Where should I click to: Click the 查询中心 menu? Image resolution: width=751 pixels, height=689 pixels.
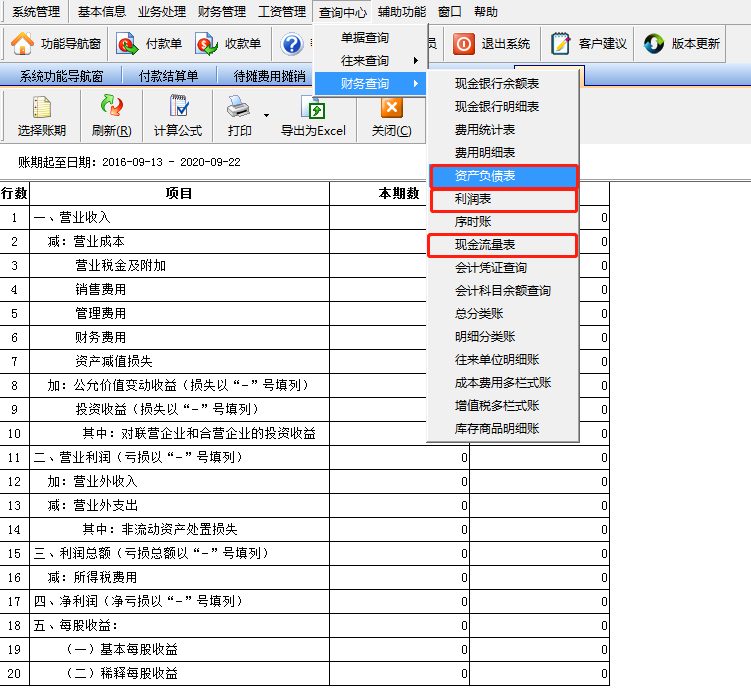pyautogui.click(x=342, y=12)
